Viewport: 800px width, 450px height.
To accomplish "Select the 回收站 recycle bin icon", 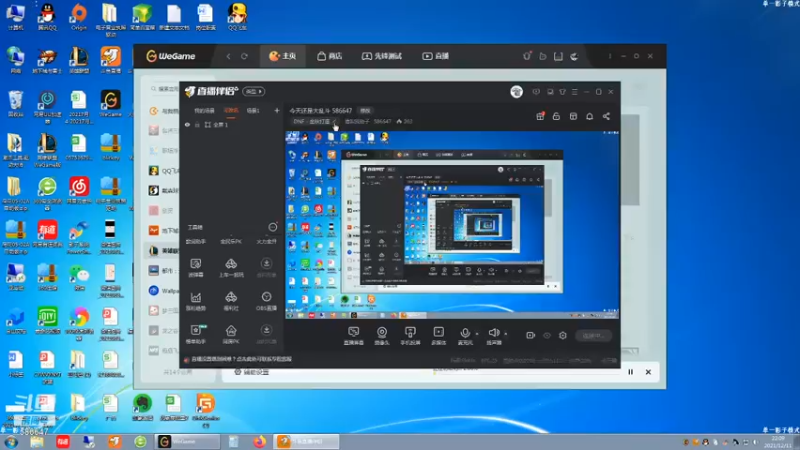I will [16, 104].
